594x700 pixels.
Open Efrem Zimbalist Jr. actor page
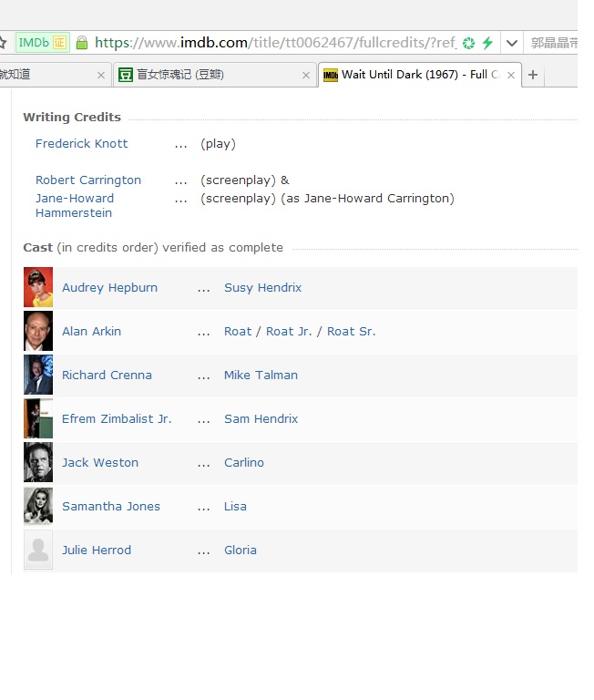pyautogui.click(x=117, y=419)
